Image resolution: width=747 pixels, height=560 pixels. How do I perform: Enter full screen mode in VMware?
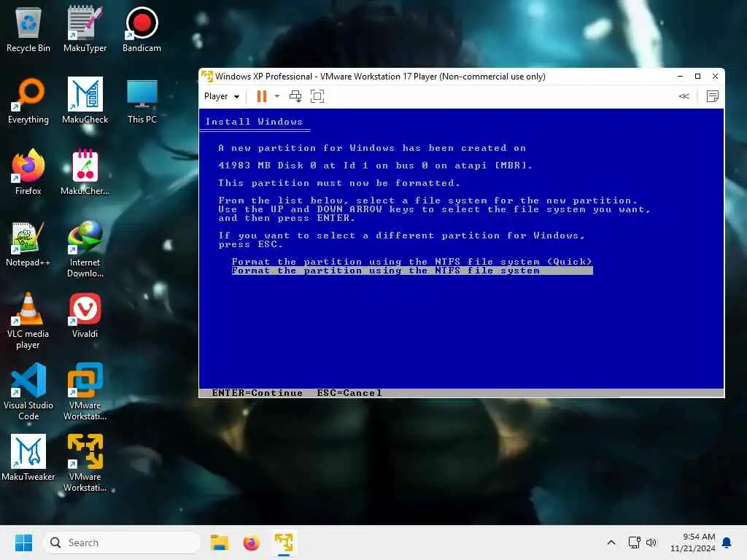click(x=317, y=96)
